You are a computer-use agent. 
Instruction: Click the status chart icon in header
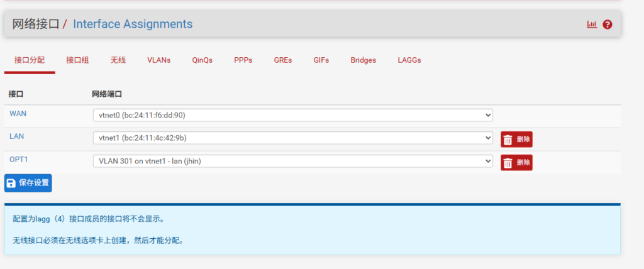coord(592,25)
